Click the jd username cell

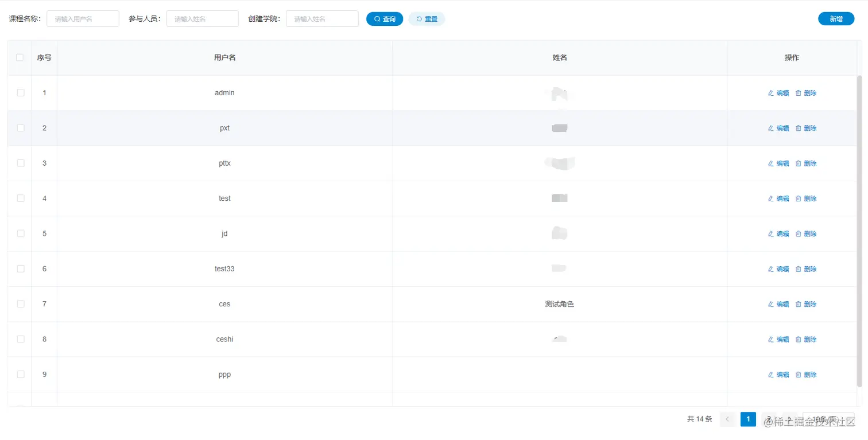click(224, 233)
